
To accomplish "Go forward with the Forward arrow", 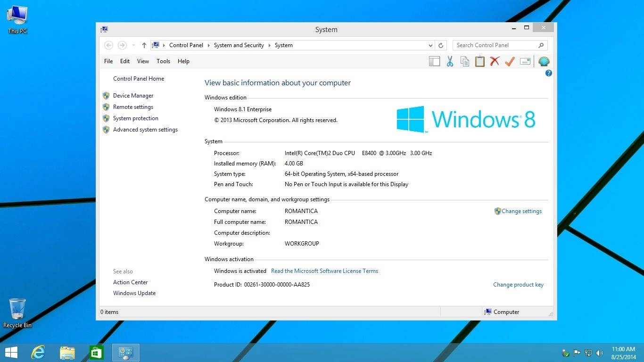I will pos(122,45).
